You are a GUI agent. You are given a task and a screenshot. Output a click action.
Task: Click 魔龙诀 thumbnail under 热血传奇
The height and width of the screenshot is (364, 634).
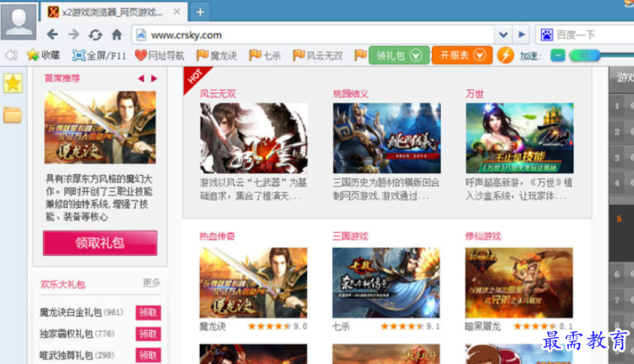coord(253,283)
